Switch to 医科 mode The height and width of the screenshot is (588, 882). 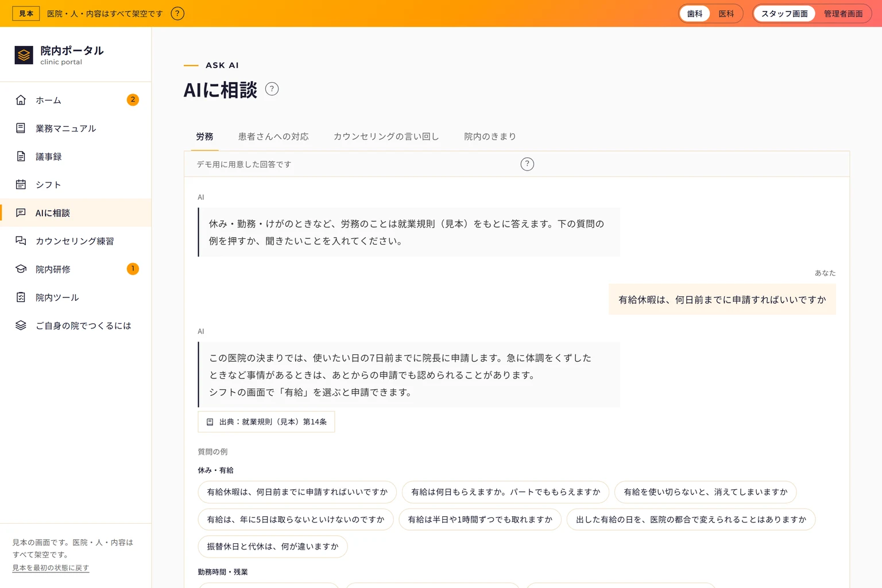pos(726,14)
